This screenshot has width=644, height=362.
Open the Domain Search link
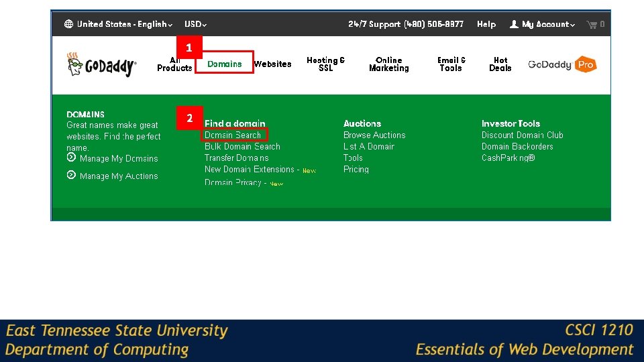click(x=233, y=135)
